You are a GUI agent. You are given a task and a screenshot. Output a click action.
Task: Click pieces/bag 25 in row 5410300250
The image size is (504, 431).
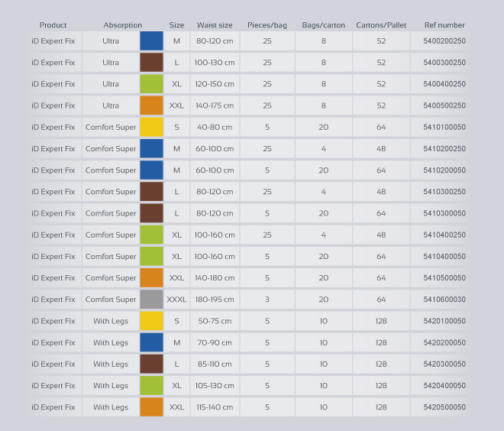pos(267,192)
